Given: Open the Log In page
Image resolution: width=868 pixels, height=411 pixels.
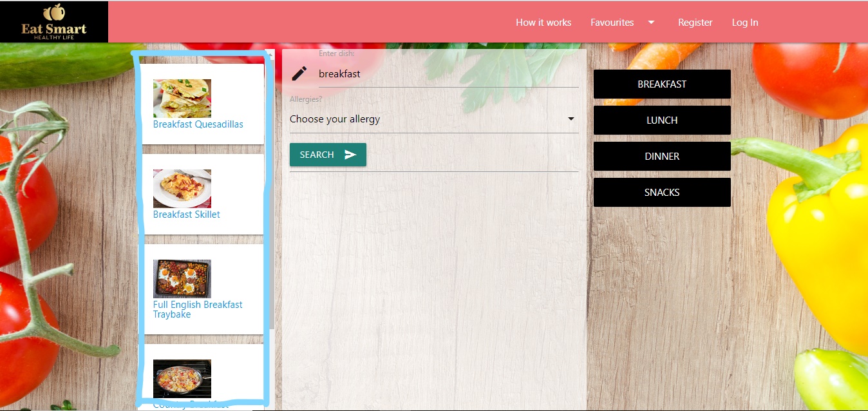Looking at the screenshot, I should 745,23.
